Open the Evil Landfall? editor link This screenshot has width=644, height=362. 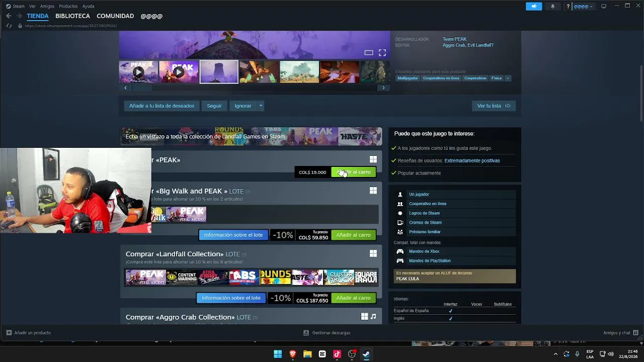[x=480, y=45]
